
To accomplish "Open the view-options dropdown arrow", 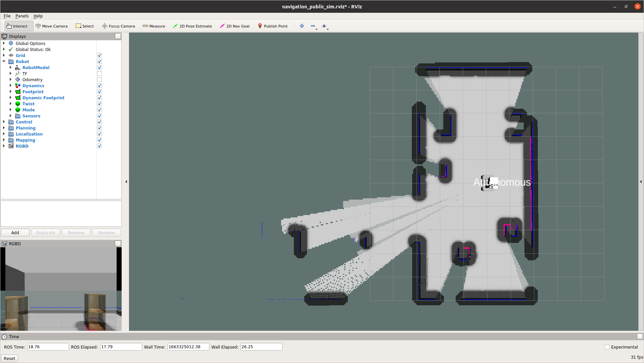I will [x=328, y=29].
